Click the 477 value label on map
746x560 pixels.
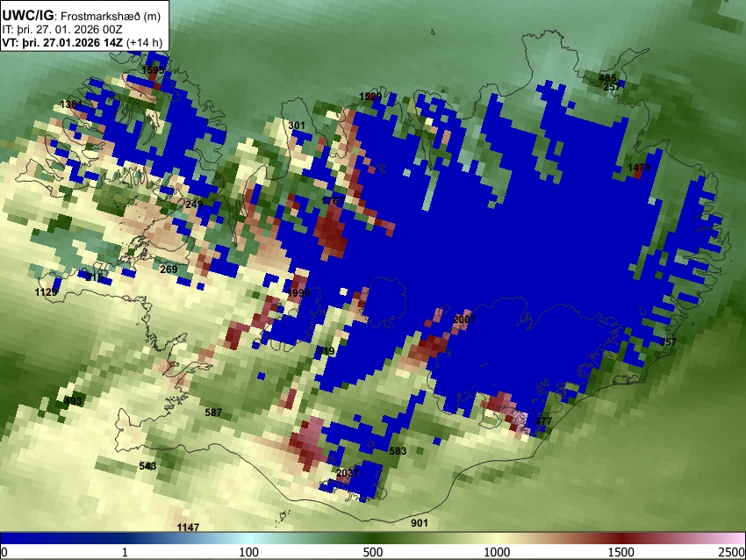point(543,421)
